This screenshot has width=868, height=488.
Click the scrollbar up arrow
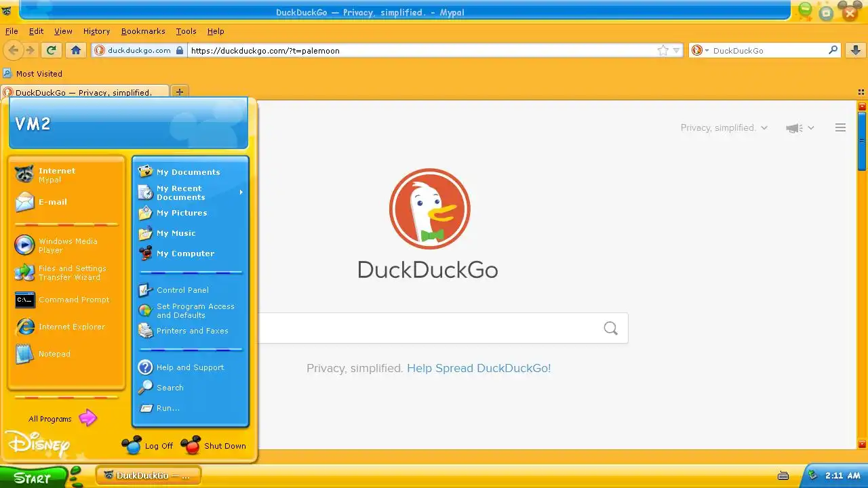863,106
